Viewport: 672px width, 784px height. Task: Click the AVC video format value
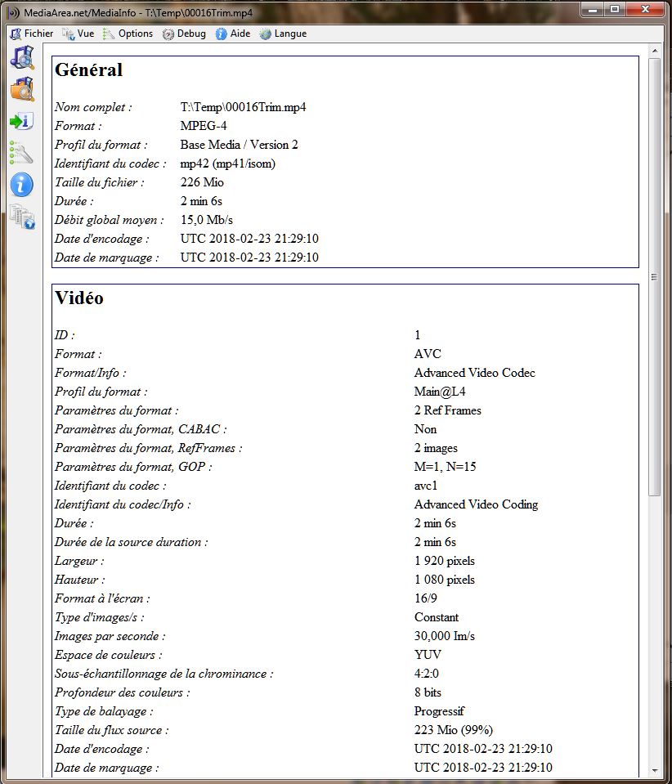pos(428,354)
